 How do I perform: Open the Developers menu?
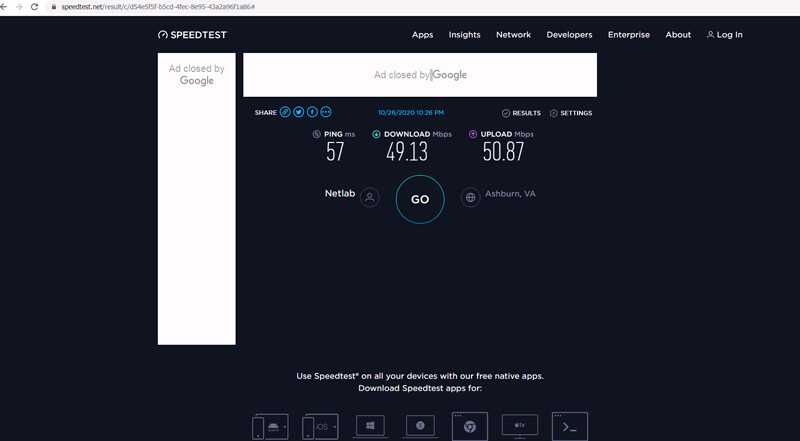(569, 35)
